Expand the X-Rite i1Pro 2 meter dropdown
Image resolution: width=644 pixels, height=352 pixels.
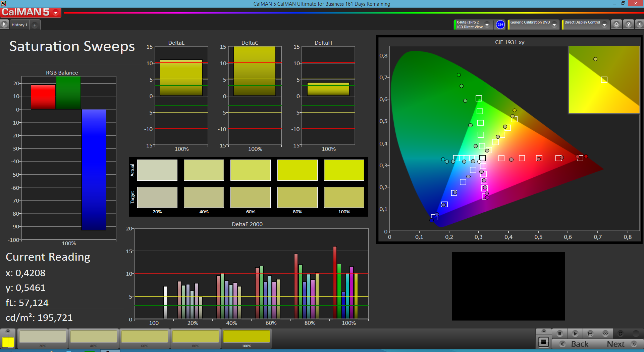pyautogui.click(x=487, y=25)
